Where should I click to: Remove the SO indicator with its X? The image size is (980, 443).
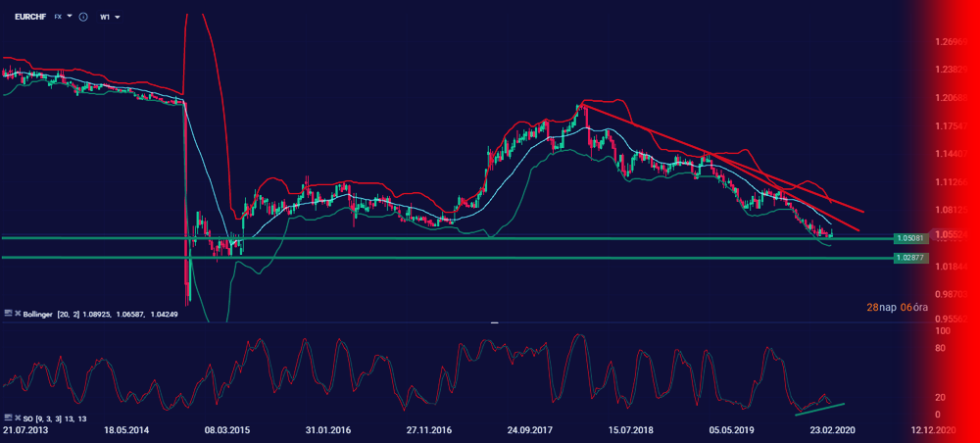[x=17, y=418]
